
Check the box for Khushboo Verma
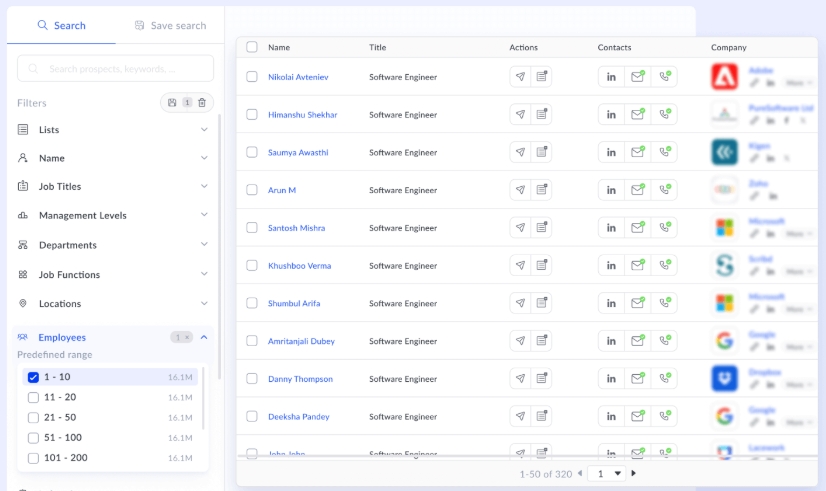pos(252,266)
